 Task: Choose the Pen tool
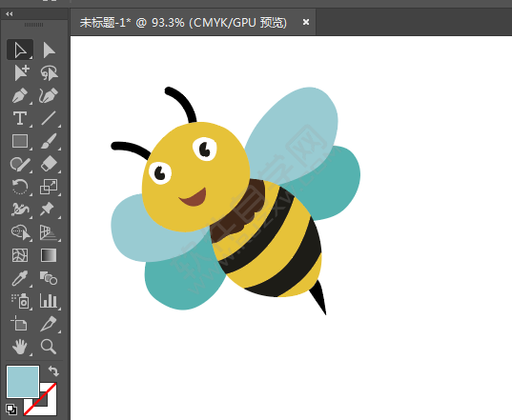pyautogui.click(x=20, y=95)
